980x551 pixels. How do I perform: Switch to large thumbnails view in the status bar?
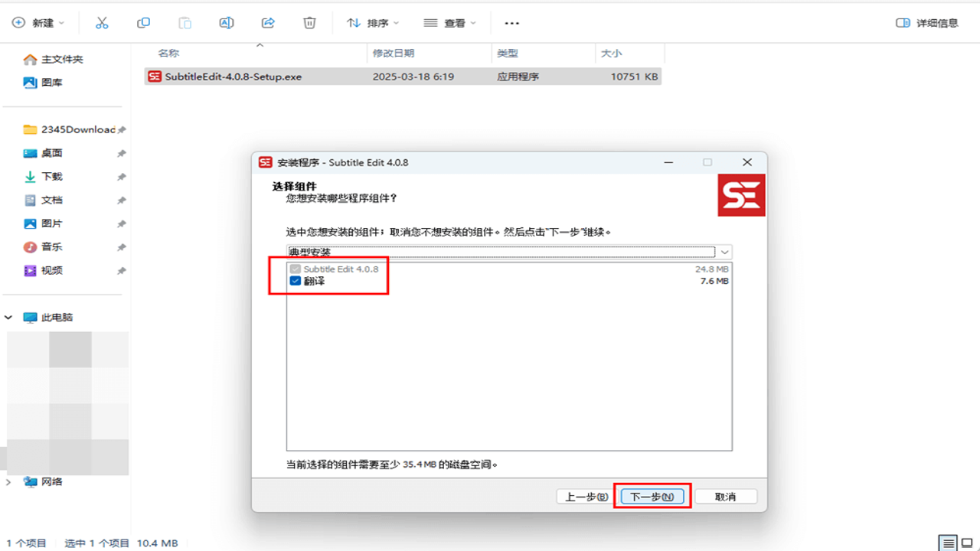click(x=968, y=543)
